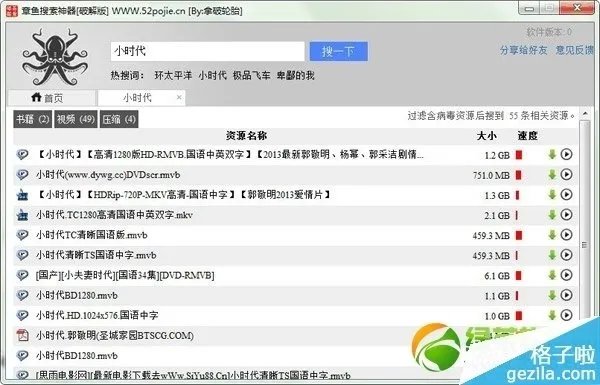Download the 1.2 GB 高清1280版 resource
The height and width of the screenshot is (385, 600).
click(552, 155)
